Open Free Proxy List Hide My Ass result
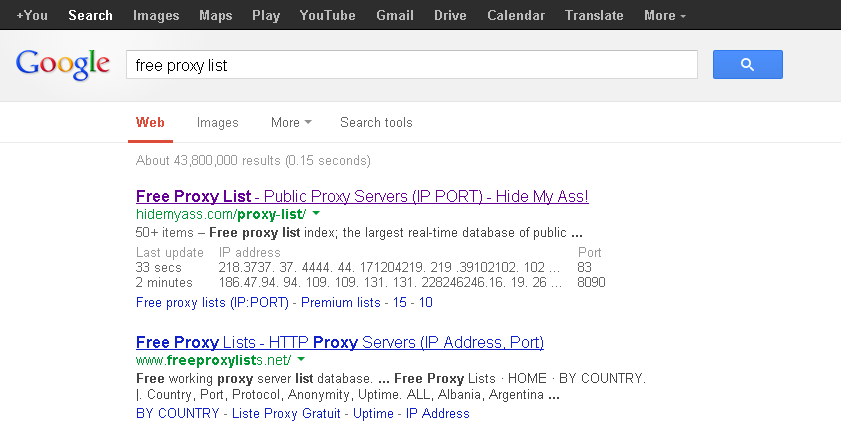 [x=362, y=196]
